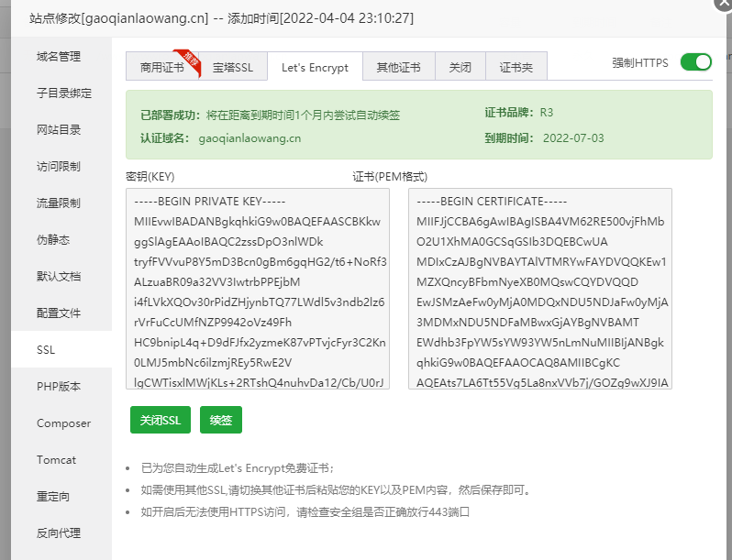
Task: Click the expiry date 2022-07-03
Action: (x=573, y=138)
